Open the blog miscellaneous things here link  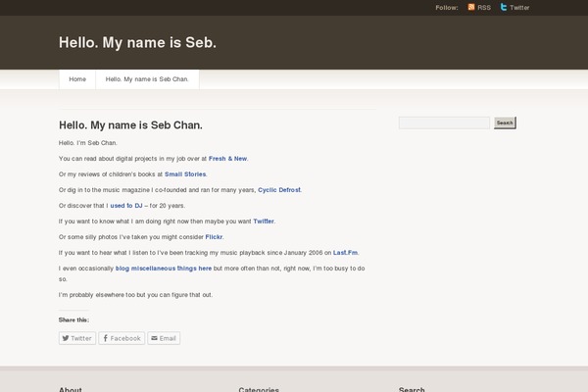coord(164,269)
